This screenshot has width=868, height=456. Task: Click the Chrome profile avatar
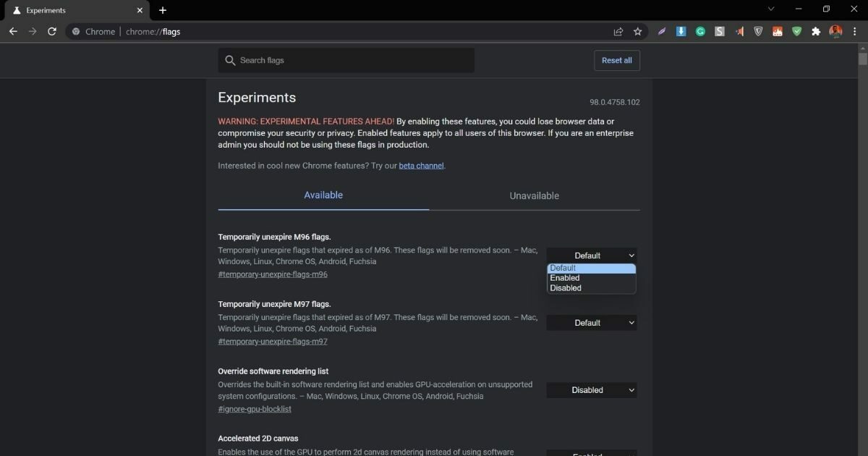coord(835,31)
